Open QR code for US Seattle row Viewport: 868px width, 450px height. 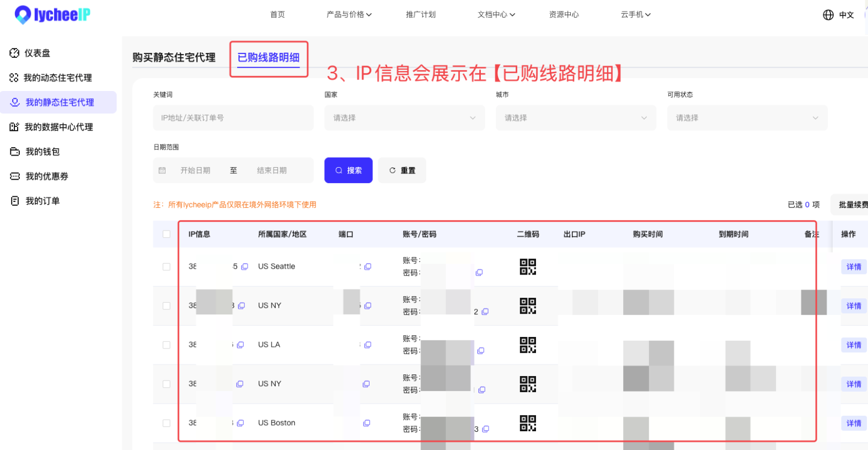(527, 267)
